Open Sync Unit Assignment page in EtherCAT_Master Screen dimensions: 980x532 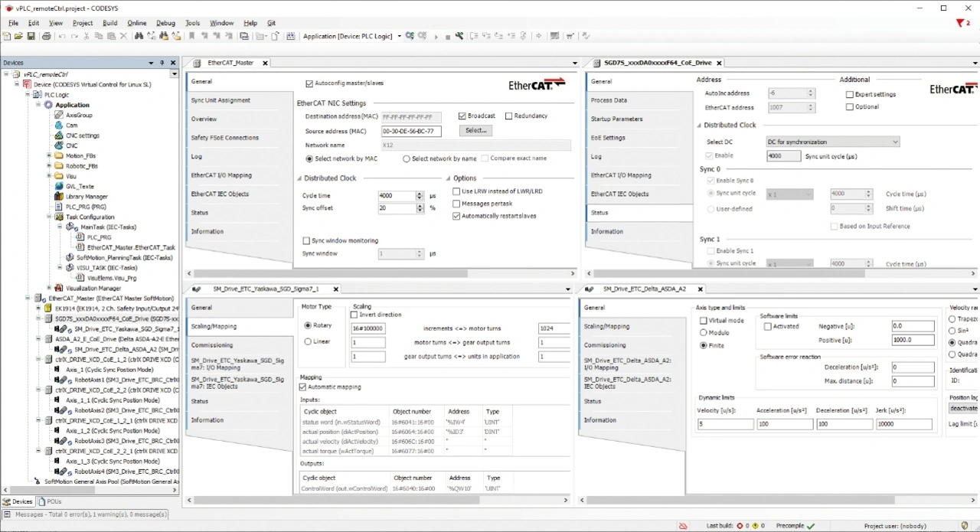coord(220,100)
